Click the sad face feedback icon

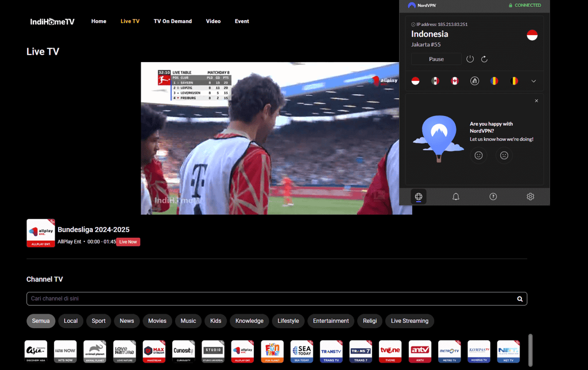(504, 155)
